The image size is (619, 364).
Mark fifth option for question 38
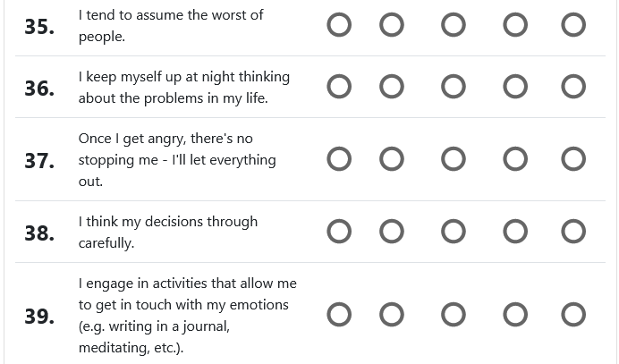tap(573, 232)
